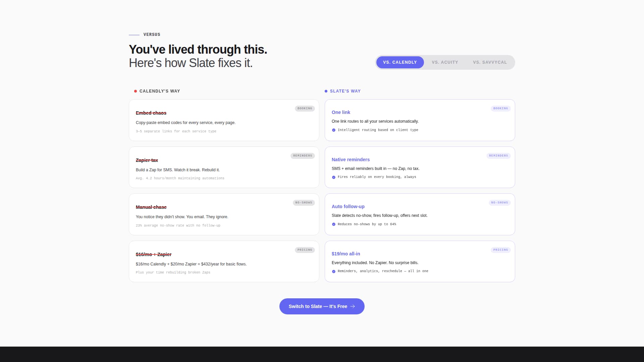Click the Auto follow-up card title
644x362 pixels.
coord(348,206)
